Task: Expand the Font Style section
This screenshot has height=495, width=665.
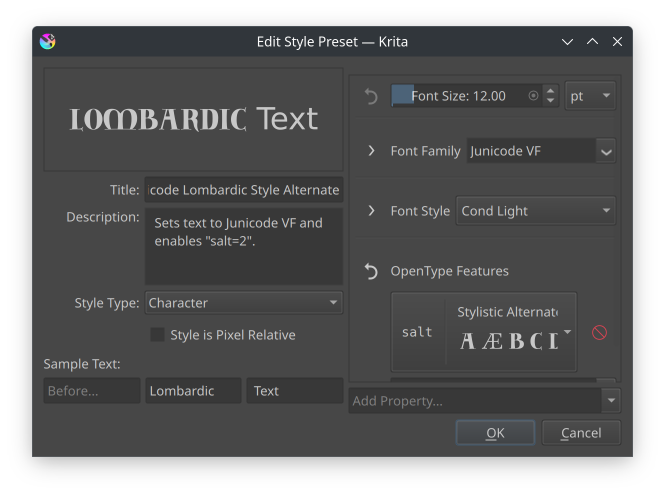Action: tap(372, 211)
